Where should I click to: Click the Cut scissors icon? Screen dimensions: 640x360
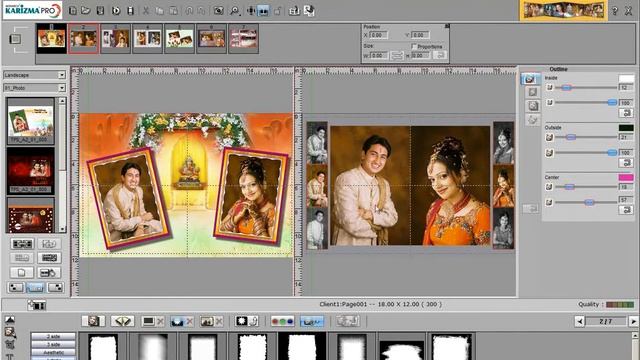click(x=145, y=11)
